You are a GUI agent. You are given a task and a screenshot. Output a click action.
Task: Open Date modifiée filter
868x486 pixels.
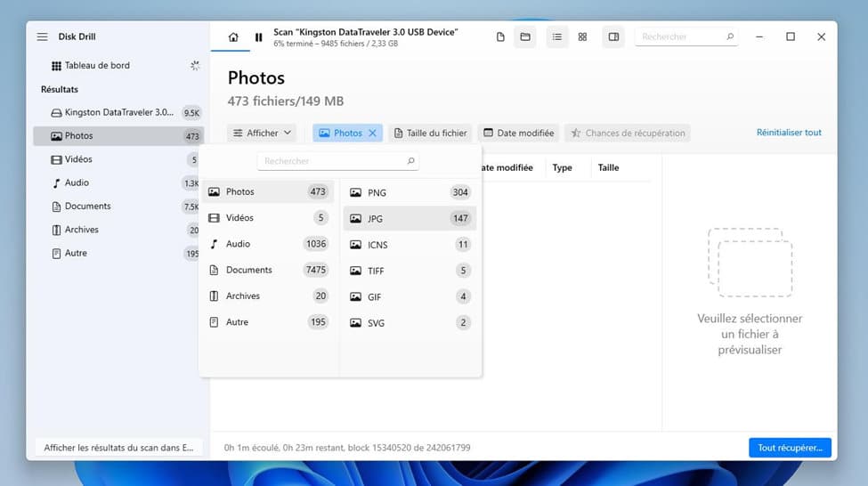519,133
